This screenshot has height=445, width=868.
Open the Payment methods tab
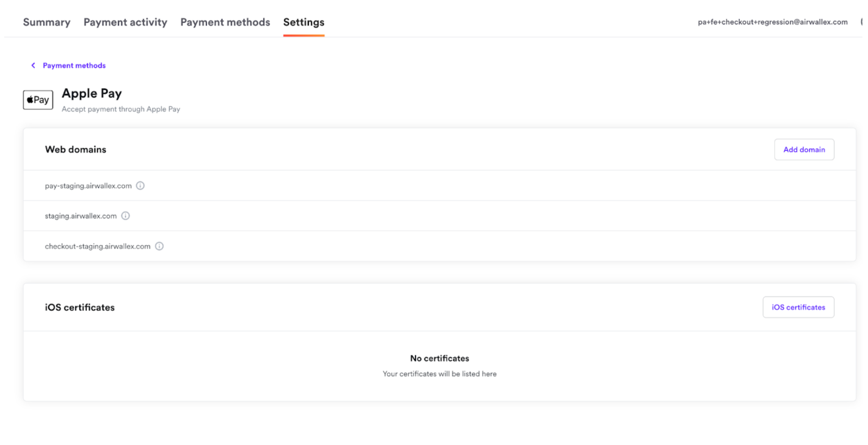pos(225,22)
